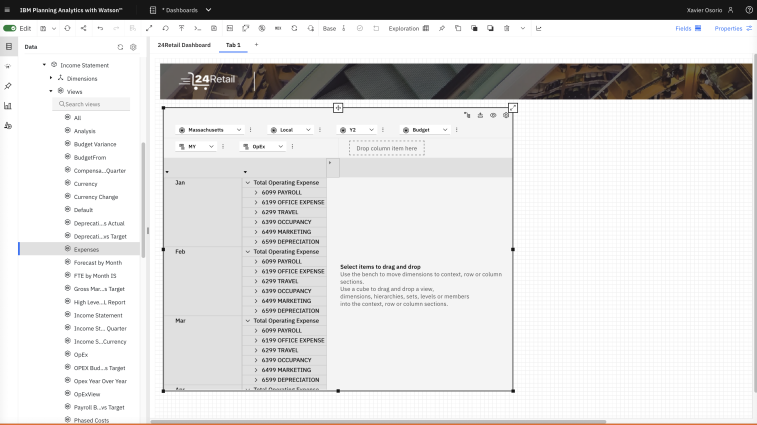Viewport: 757px width, 425px height.
Task: Select the Budget Variance view
Action: [95, 144]
